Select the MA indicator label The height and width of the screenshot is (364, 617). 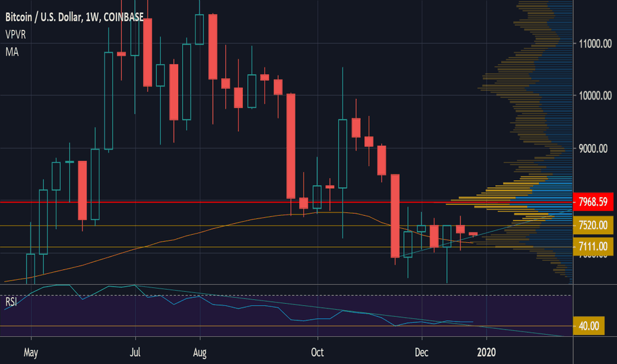12,52
